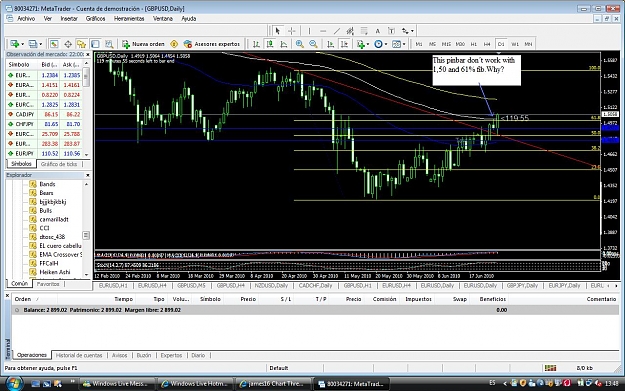The image size is (625, 391).
Task: Open the james16 Chart Thread taskbar item
Action: point(273,383)
